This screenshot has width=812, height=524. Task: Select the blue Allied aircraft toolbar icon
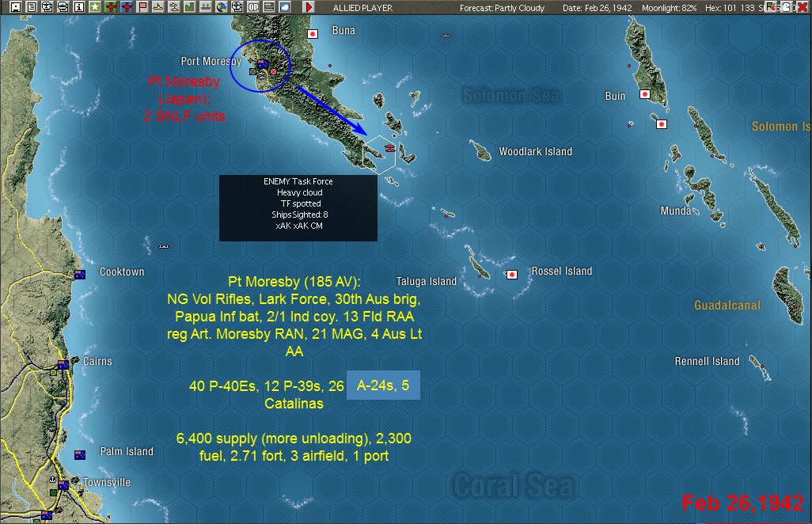[x=127, y=8]
